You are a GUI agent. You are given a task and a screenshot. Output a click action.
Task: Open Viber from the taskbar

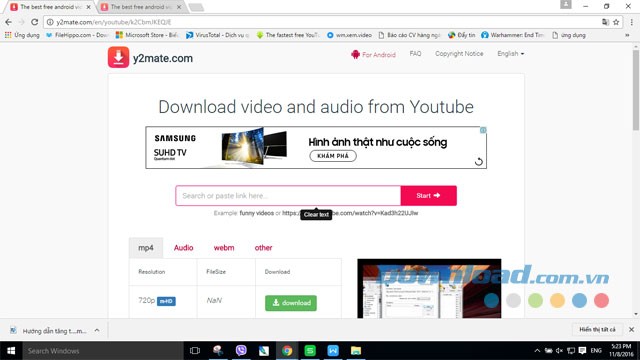[241, 351]
